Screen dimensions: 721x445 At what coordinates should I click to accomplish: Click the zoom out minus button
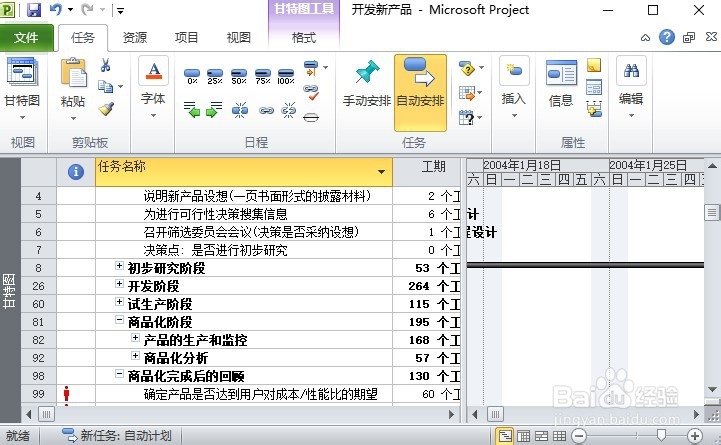pos(579,436)
